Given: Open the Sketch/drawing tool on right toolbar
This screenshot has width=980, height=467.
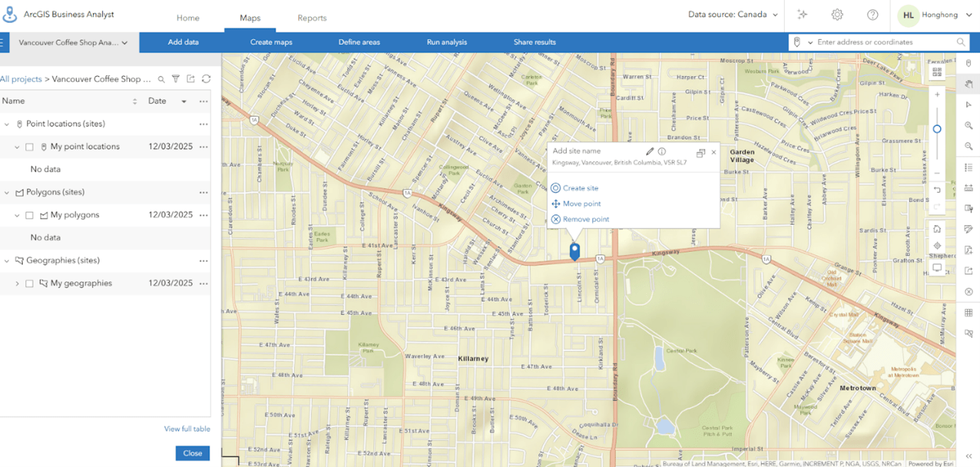Looking at the screenshot, I should 969,229.
